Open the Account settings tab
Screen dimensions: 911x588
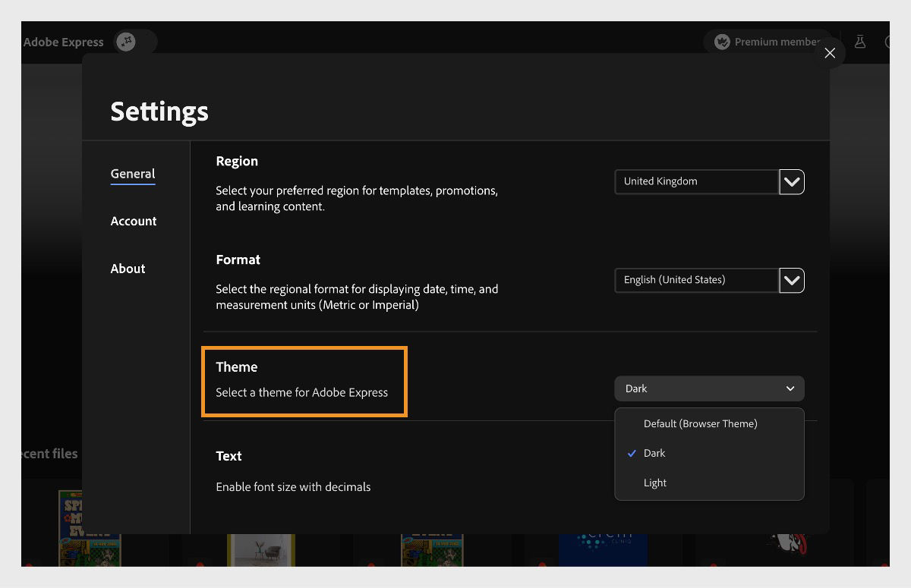(134, 221)
